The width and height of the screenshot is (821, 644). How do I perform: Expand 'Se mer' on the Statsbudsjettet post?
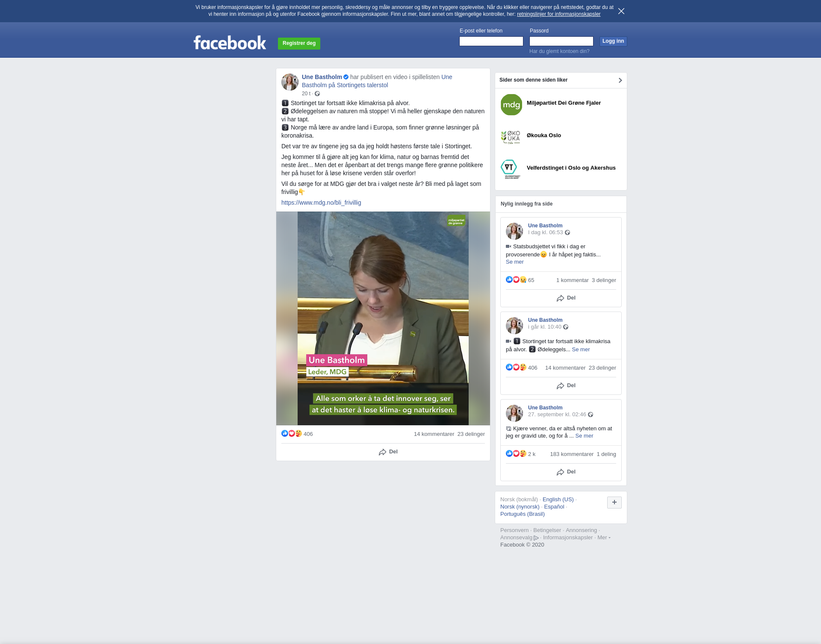515,262
